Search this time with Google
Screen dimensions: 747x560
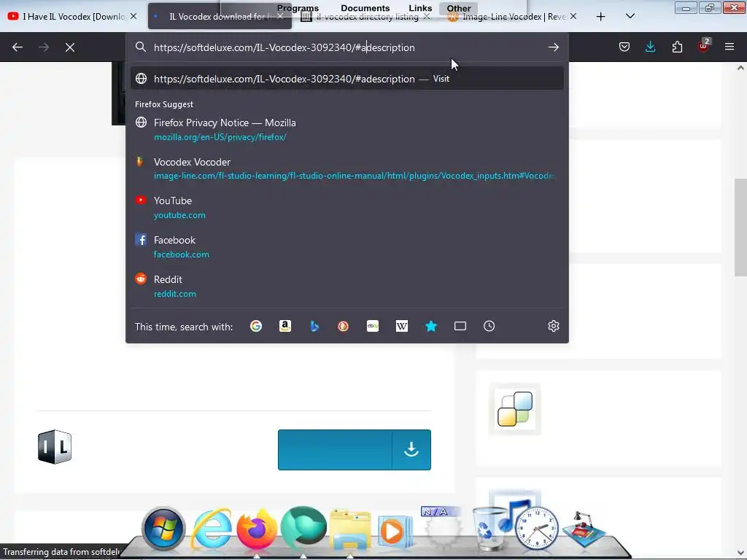point(256,326)
